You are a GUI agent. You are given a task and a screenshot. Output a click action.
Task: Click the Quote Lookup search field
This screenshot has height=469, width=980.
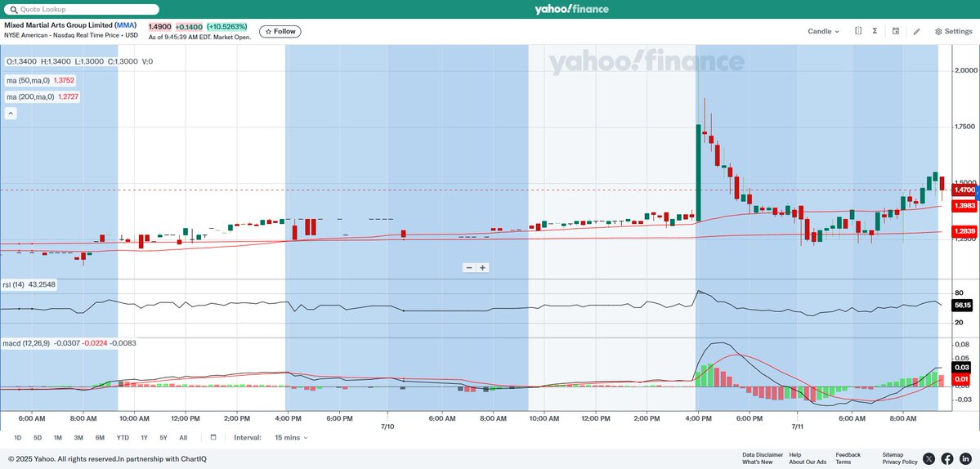click(82, 9)
